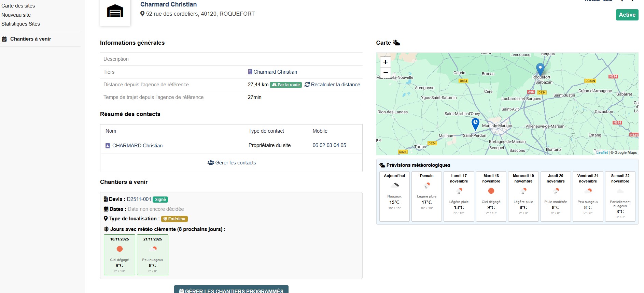Open Statistiques Sites in the sidebar
This screenshot has width=644, height=293.
[20, 24]
